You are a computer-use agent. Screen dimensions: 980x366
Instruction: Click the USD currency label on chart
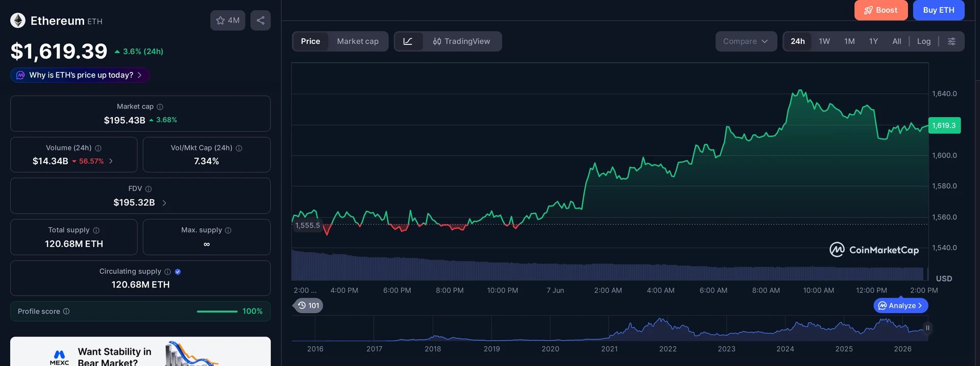tap(944, 279)
